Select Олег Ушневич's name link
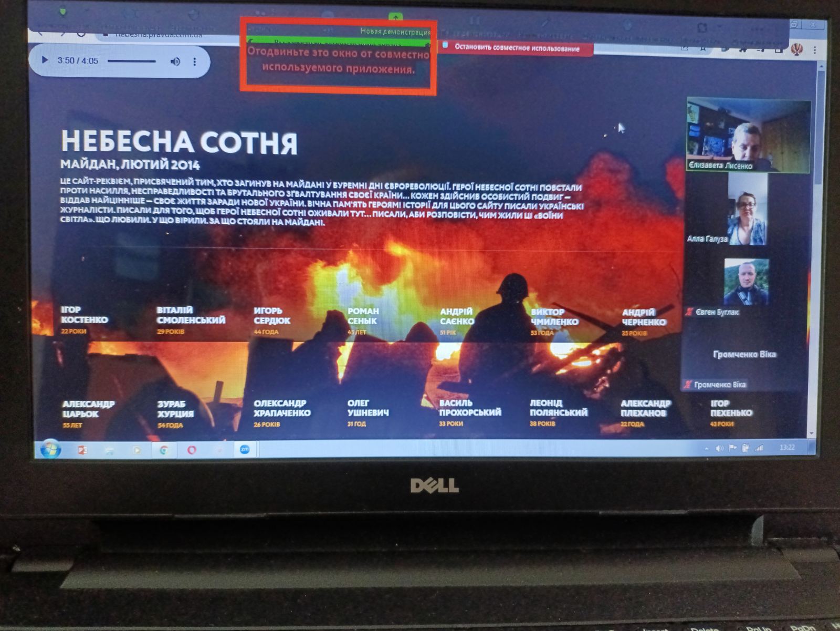Screen dimensions: 840x631 [x=367, y=408]
